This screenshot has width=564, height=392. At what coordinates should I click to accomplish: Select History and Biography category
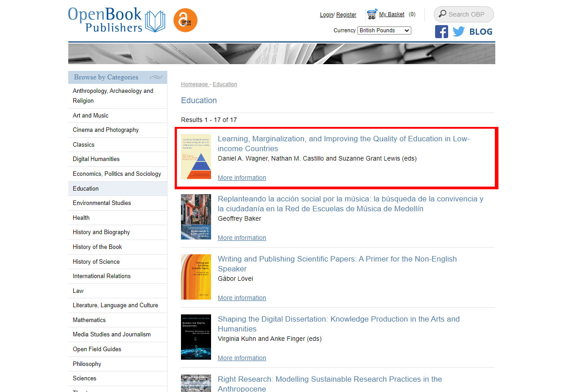[118, 232]
